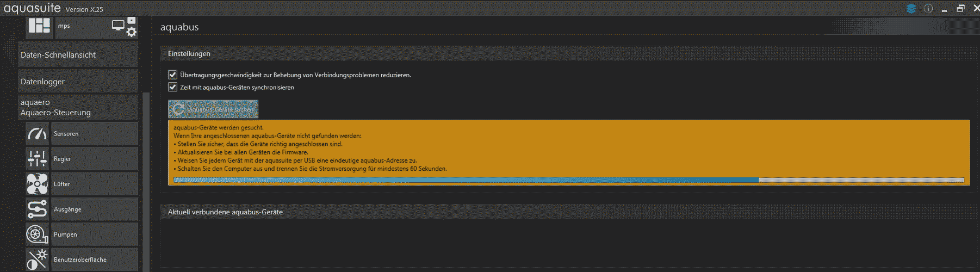
Task: Click the aquabus page title
Action: [179, 27]
